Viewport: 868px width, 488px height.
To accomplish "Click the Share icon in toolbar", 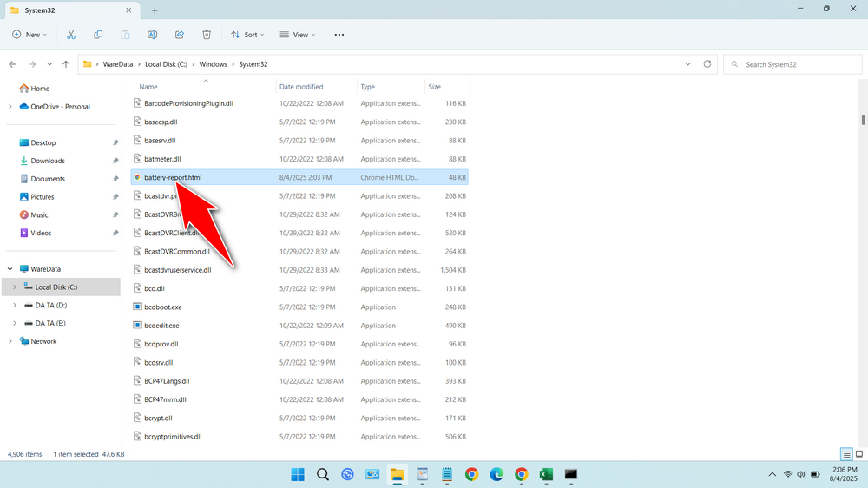I will 180,35.
